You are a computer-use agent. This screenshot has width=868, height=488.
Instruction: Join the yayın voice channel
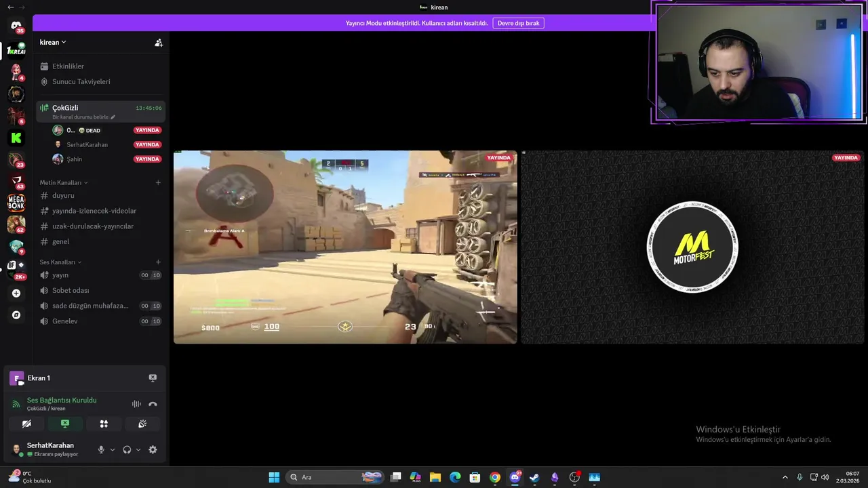point(100,275)
